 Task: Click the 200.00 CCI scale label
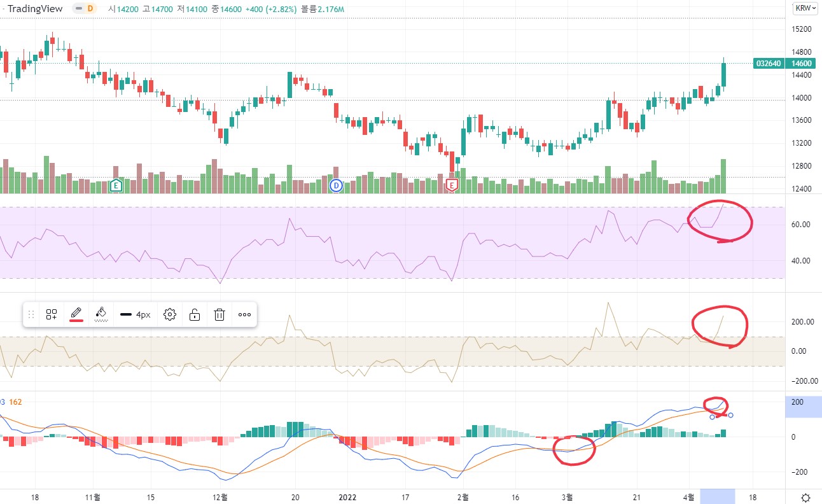802,322
